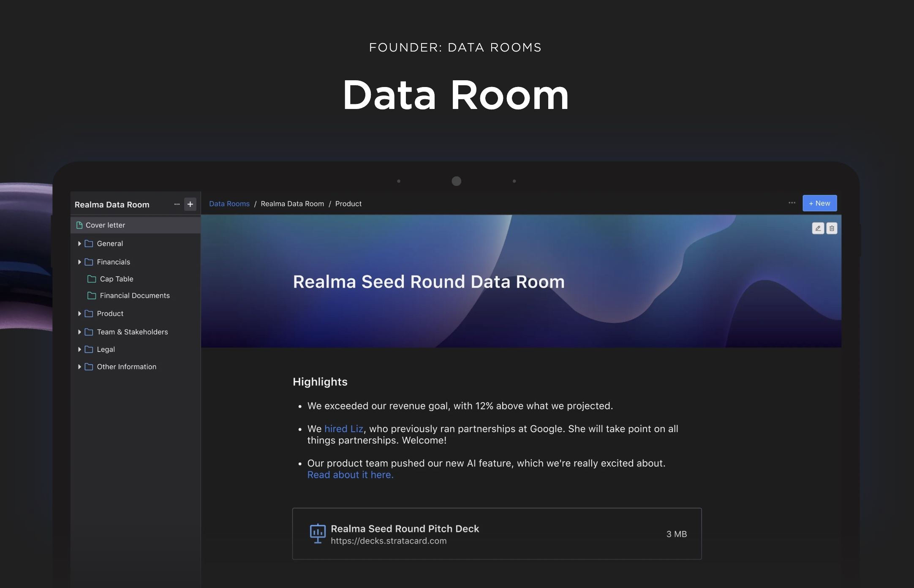The image size is (914, 588).
Task: Click the edit pencil icon on banner
Action: coord(818,229)
